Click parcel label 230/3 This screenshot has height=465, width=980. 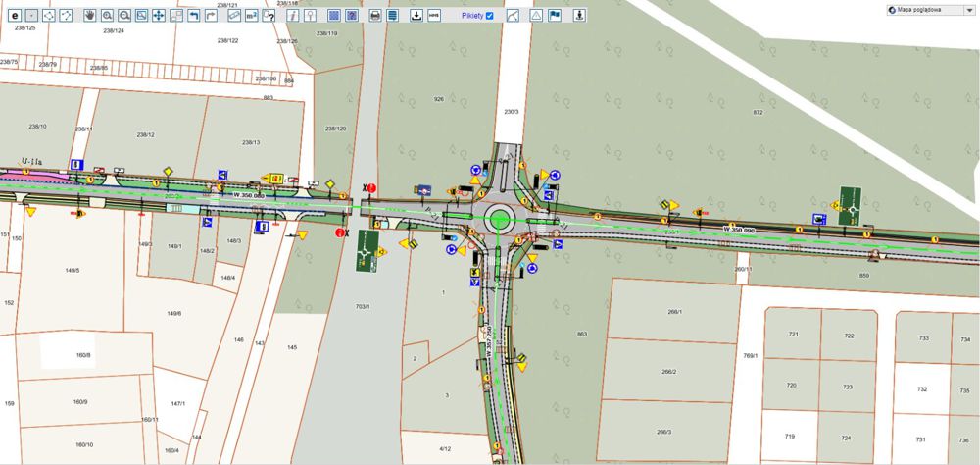tap(512, 112)
